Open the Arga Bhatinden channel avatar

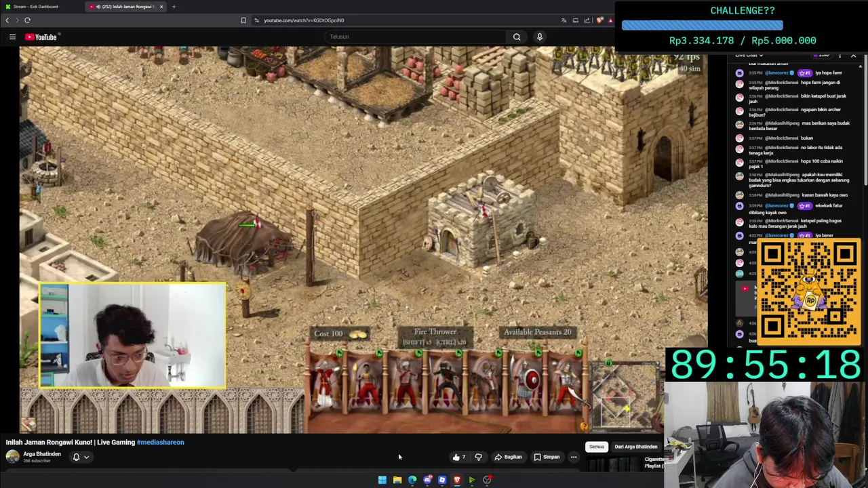pyautogui.click(x=12, y=456)
